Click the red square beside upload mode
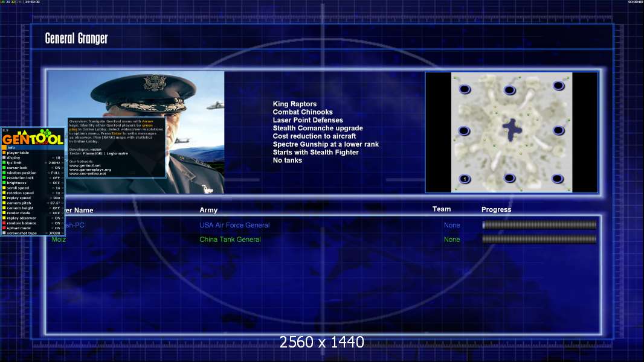Image resolution: width=644 pixels, height=362 pixels. 4,228
